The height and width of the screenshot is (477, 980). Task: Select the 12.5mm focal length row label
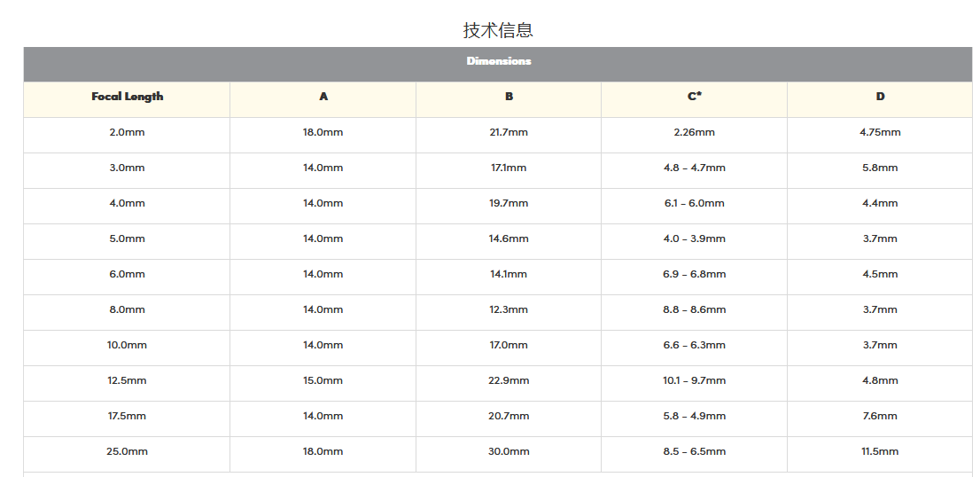(x=127, y=380)
